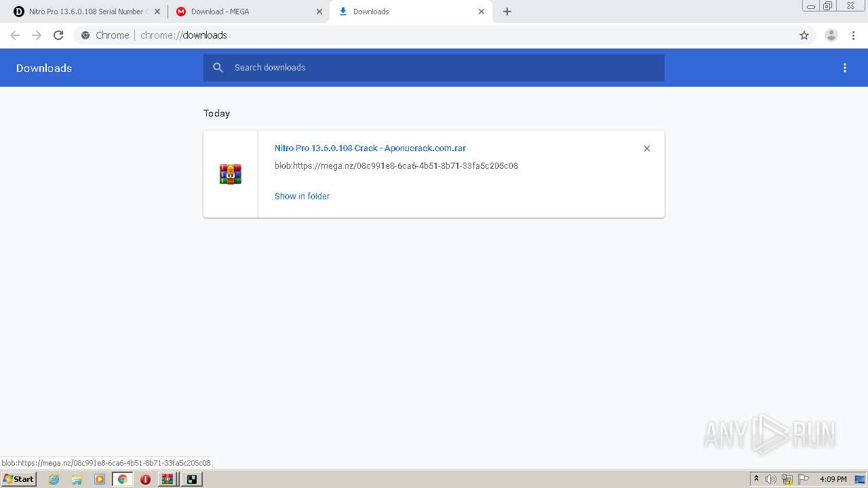Image resolution: width=868 pixels, height=488 pixels.
Task: Click the WinRAR file icon of the download
Action: coord(231,174)
